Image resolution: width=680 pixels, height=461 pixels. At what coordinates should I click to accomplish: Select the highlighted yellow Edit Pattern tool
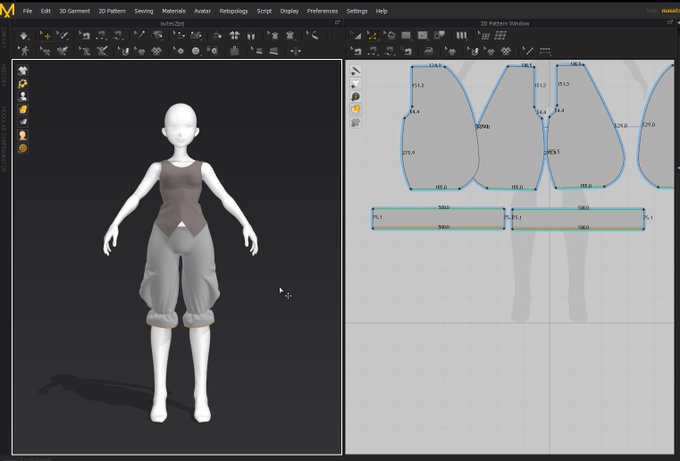(373, 35)
